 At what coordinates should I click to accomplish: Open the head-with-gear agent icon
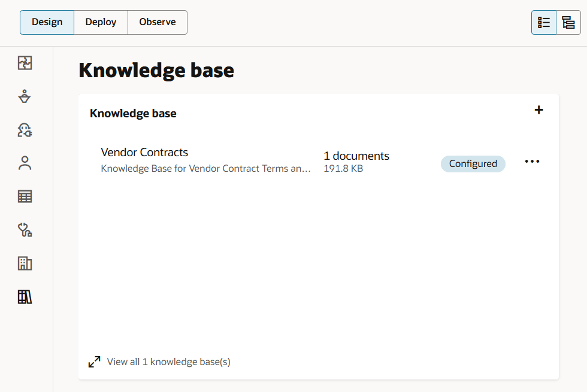[25, 130]
